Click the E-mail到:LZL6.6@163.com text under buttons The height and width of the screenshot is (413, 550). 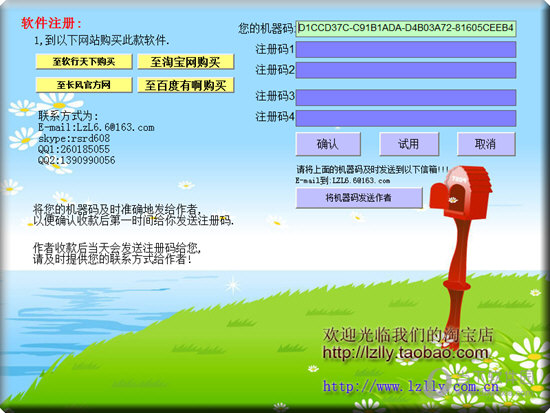[x=343, y=181]
